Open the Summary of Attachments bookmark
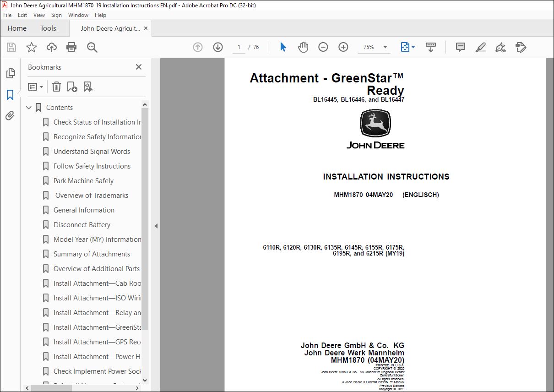 pos(92,254)
